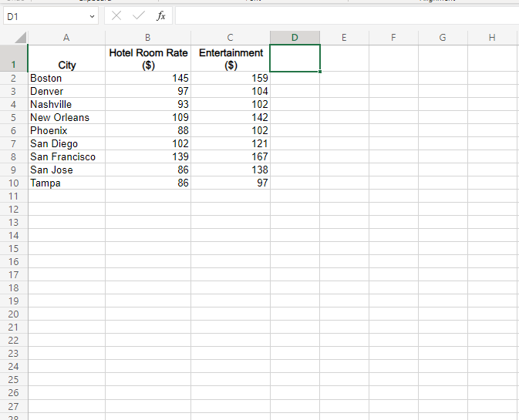The width and height of the screenshot is (519, 420).
Task: Select row 11 header
Action: 14,196
